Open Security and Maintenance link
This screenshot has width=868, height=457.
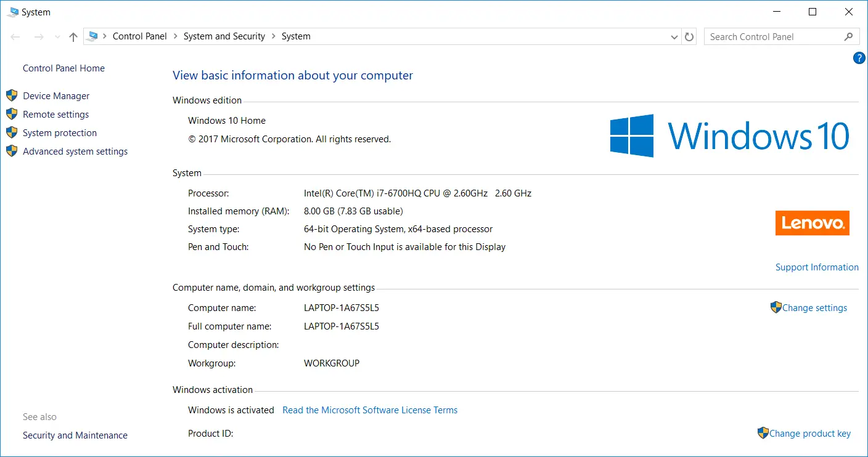click(x=75, y=435)
